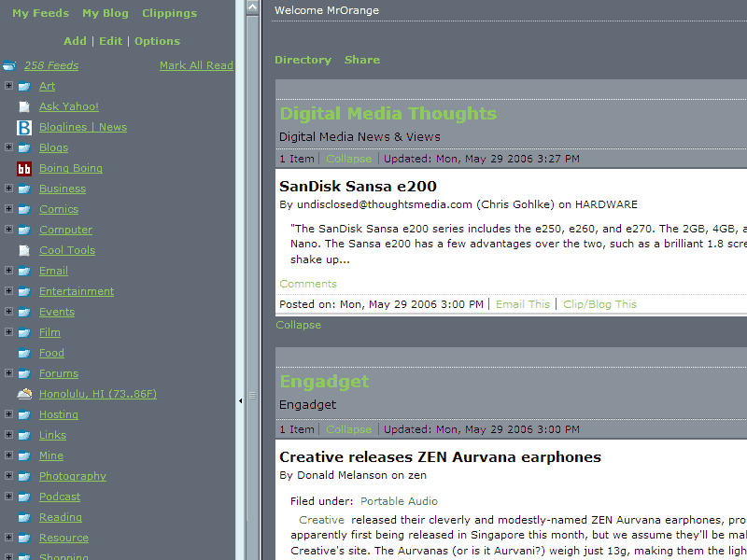Expand the Forums folder node
This screenshot has width=747, height=560.
pos(8,372)
